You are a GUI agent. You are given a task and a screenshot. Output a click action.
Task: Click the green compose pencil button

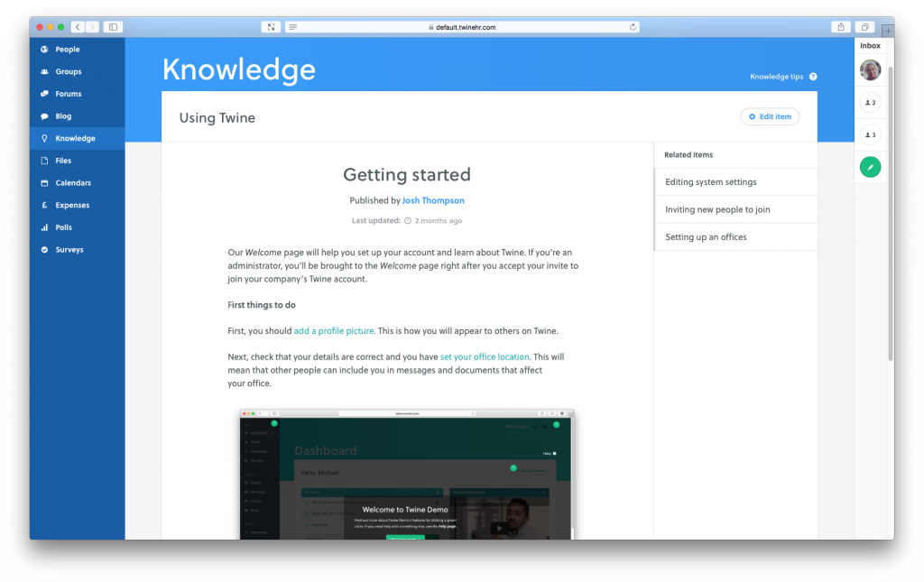(x=870, y=167)
